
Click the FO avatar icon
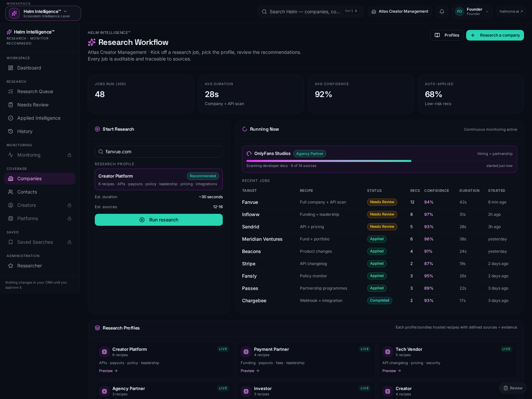coord(460,12)
